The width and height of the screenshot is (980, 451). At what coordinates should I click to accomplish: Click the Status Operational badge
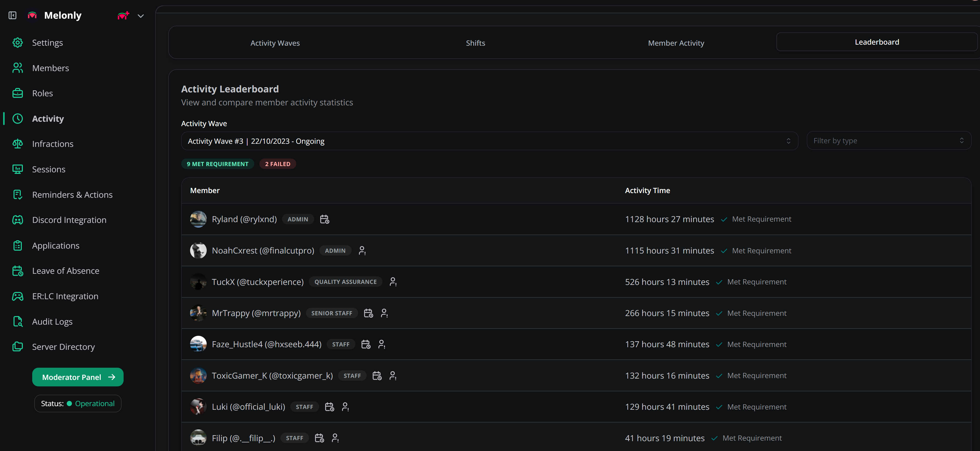point(78,403)
